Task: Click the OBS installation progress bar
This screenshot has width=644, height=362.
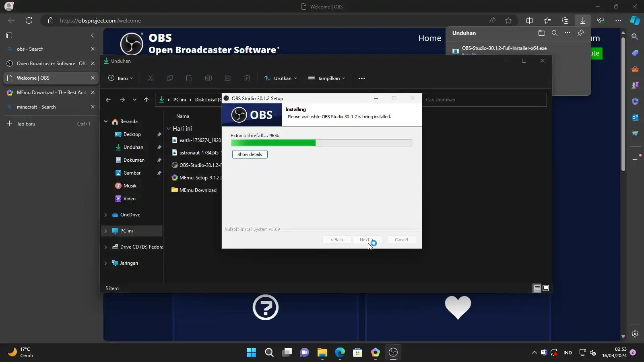Action: [322, 143]
